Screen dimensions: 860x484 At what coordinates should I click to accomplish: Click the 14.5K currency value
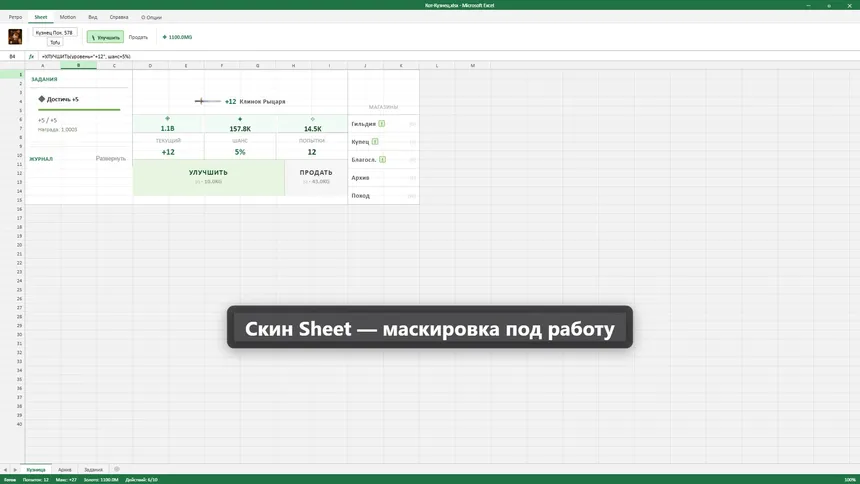(313, 128)
